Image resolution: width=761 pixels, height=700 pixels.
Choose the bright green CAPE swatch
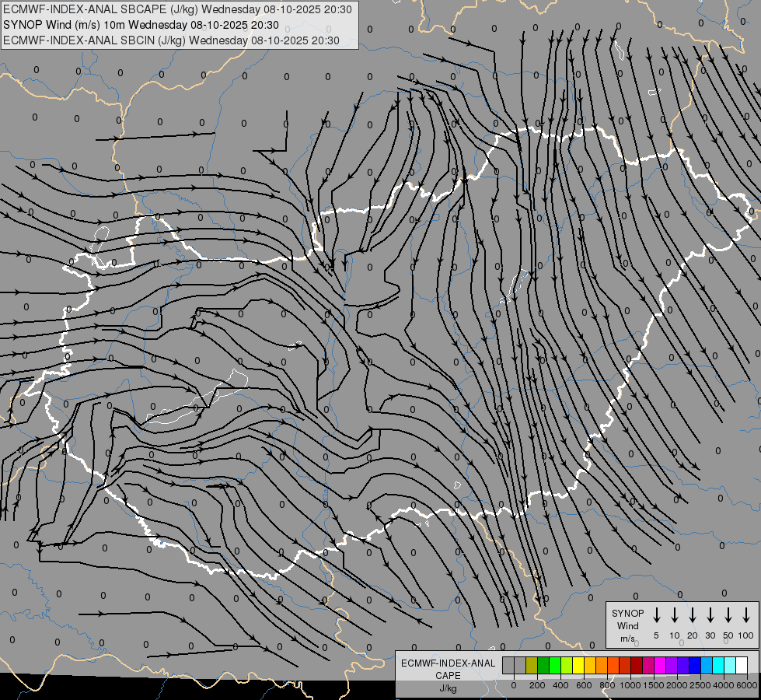click(555, 665)
